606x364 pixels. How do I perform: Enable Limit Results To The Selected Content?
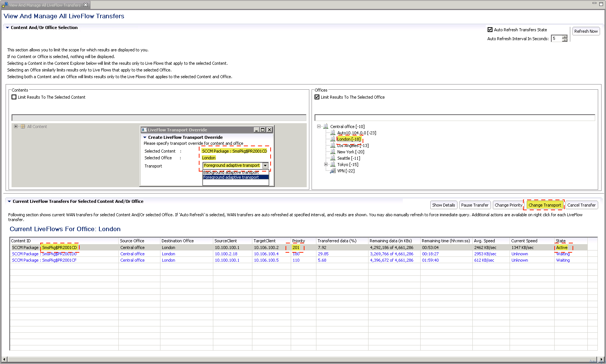14,97
